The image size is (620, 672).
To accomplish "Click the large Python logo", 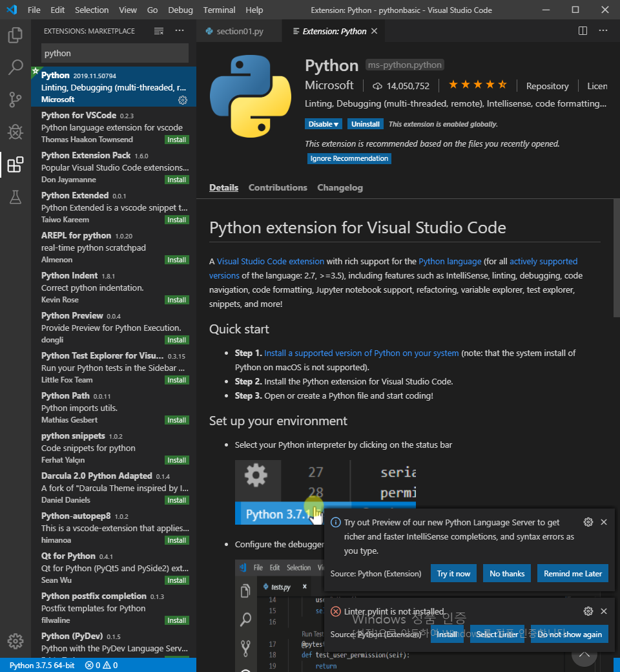I will coord(251,96).
